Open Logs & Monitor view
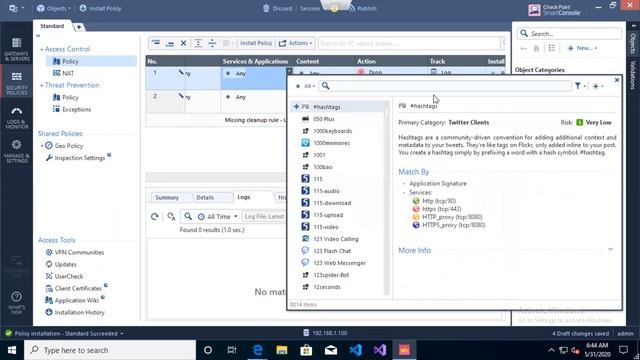 pos(16,118)
